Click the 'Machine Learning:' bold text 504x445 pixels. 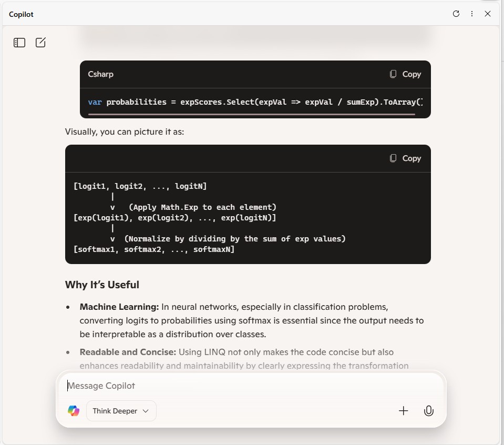pos(119,307)
